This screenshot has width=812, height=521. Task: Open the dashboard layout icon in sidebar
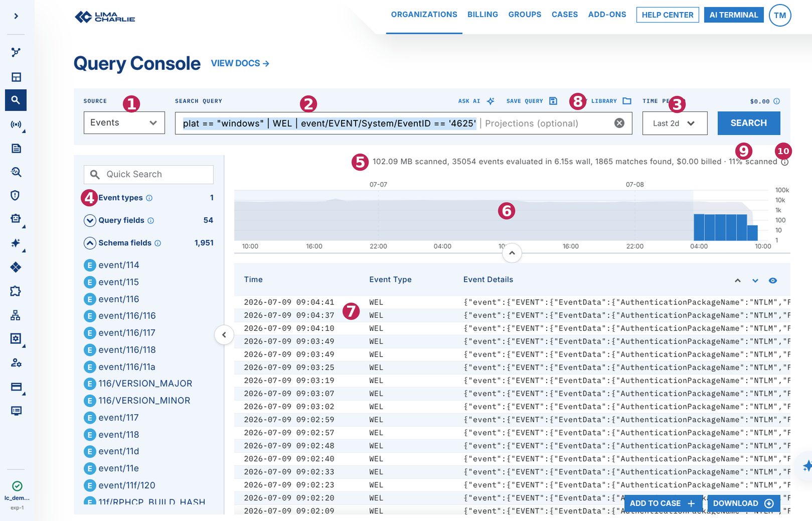16,77
